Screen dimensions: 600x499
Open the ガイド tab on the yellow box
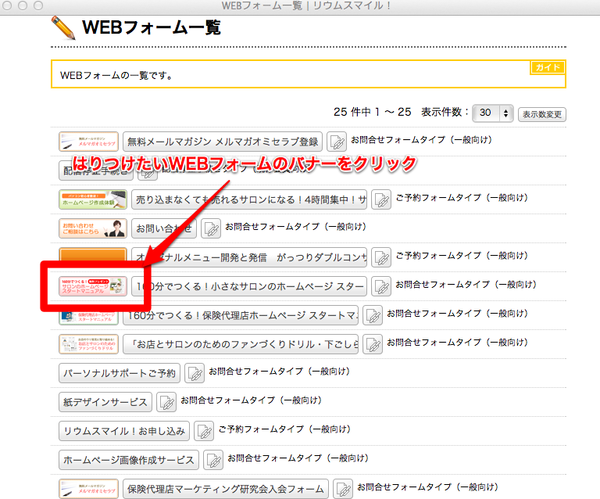[547, 67]
